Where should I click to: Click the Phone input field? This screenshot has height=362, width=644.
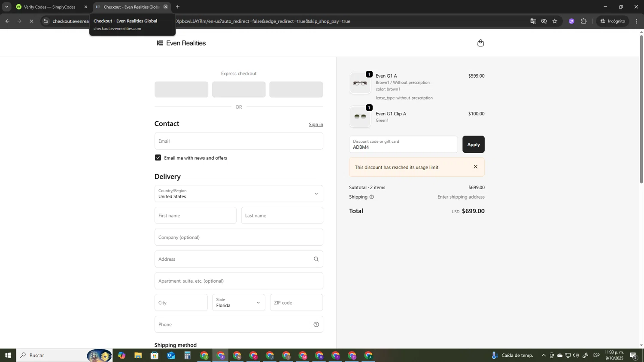[239, 324]
